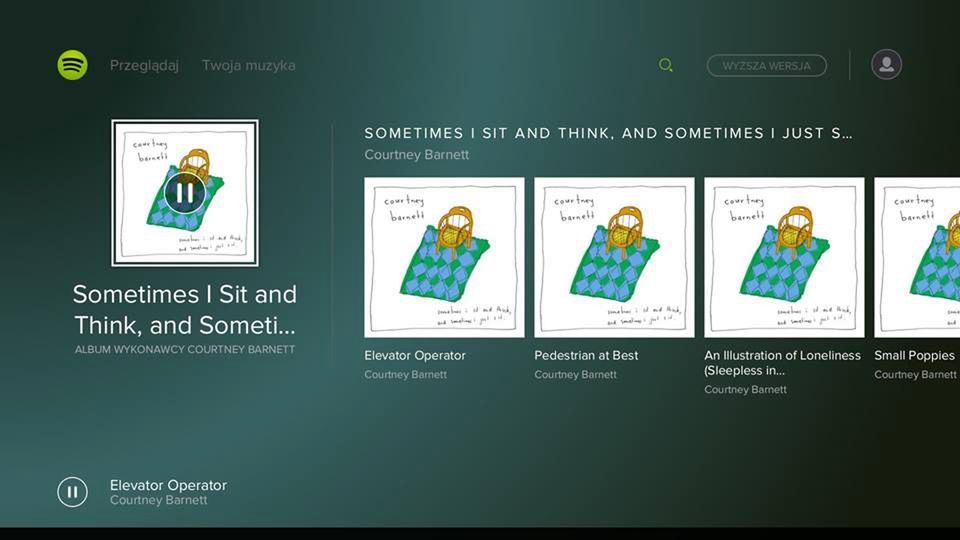
Task: Click Courtney Barnett under An Illustration of Loneliness
Action: [745, 389]
